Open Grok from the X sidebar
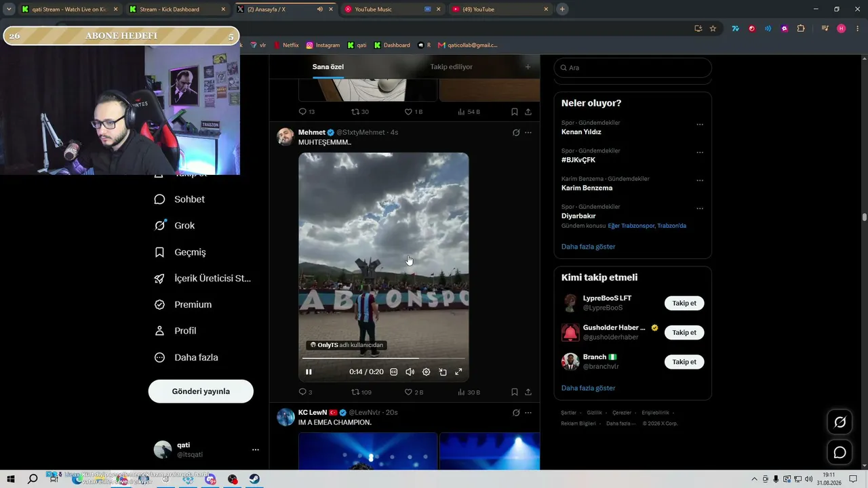 pos(175,226)
